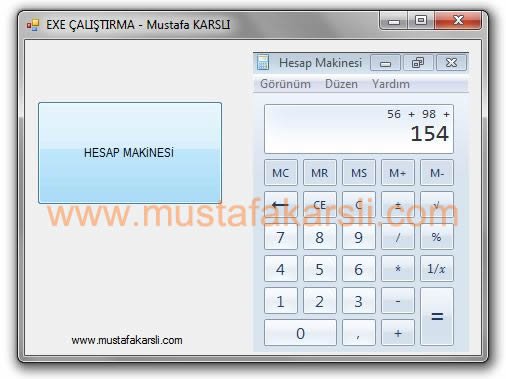Image resolution: width=506 pixels, height=379 pixels.
Task: Click the digit 8 key
Action: (320, 237)
